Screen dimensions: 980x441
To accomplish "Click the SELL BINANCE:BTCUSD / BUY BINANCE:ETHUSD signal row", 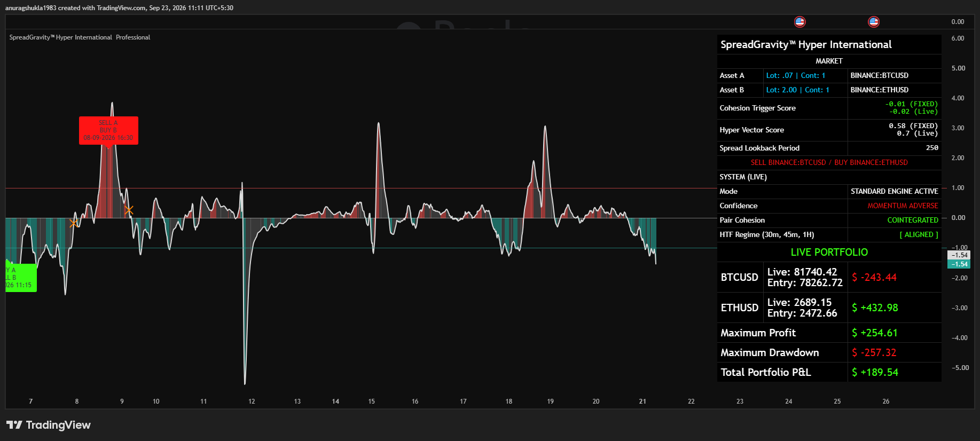I will pos(829,163).
